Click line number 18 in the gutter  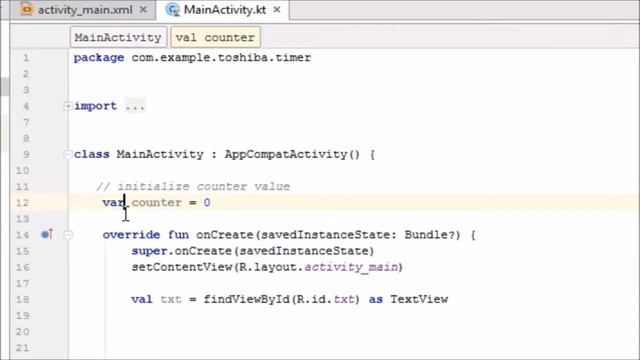point(22,300)
